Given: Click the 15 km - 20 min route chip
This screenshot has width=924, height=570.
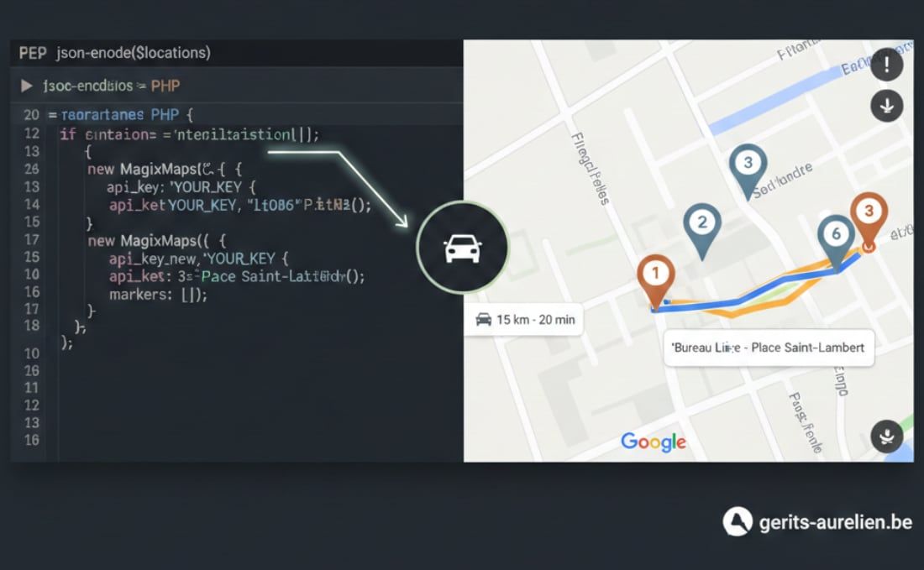Looking at the screenshot, I should 524,319.
